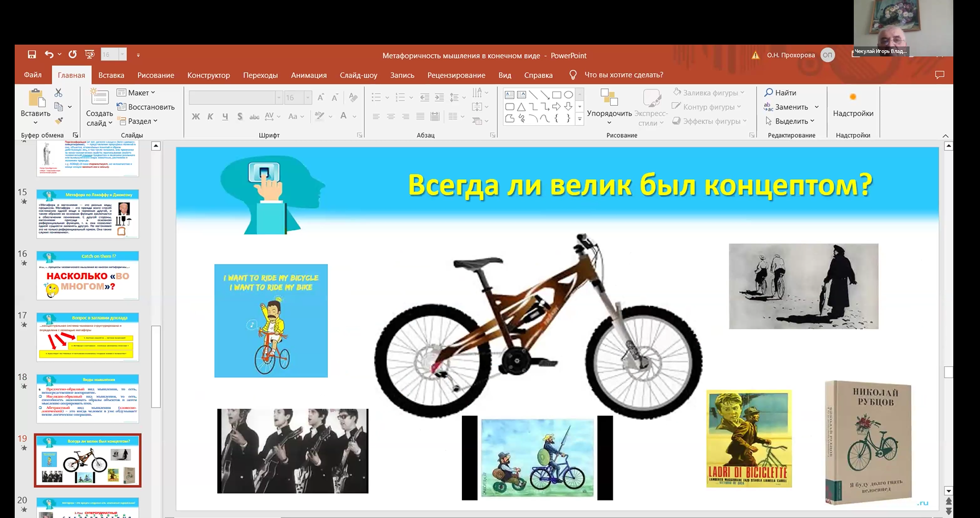Select slide 16 thumbnail in the slide panel

click(88, 275)
